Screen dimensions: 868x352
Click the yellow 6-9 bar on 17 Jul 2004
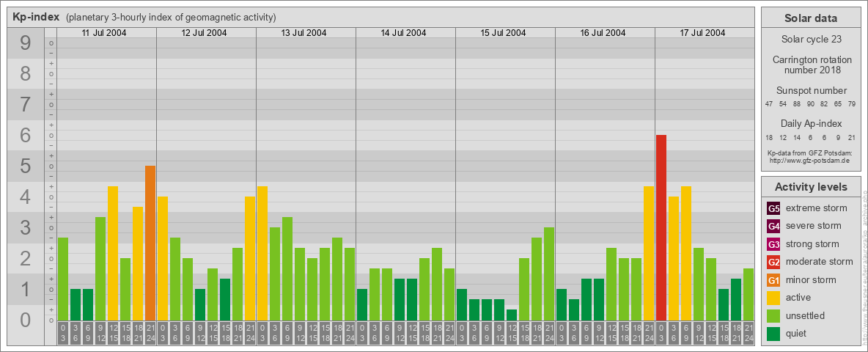pos(686,253)
